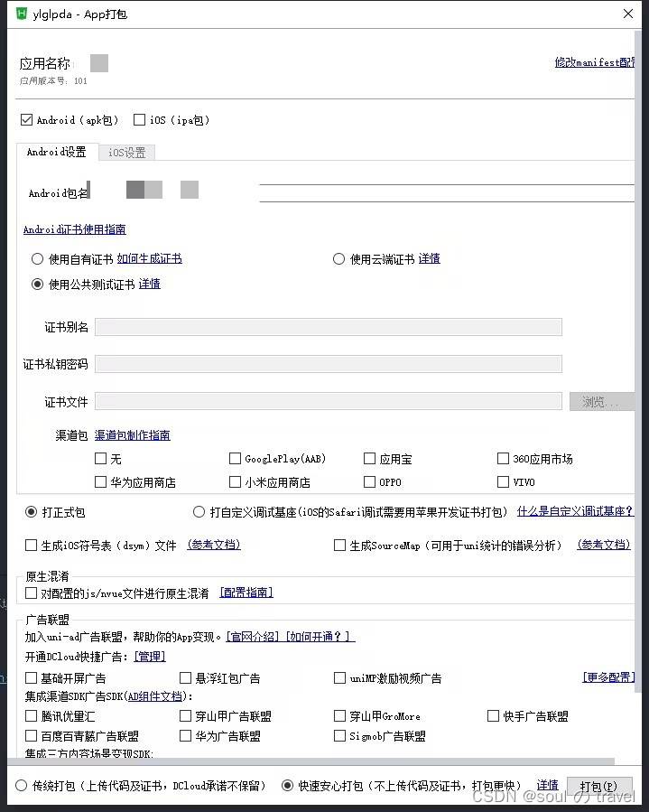
Task: Switch to the iOS设置 tab
Action: [126, 153]
